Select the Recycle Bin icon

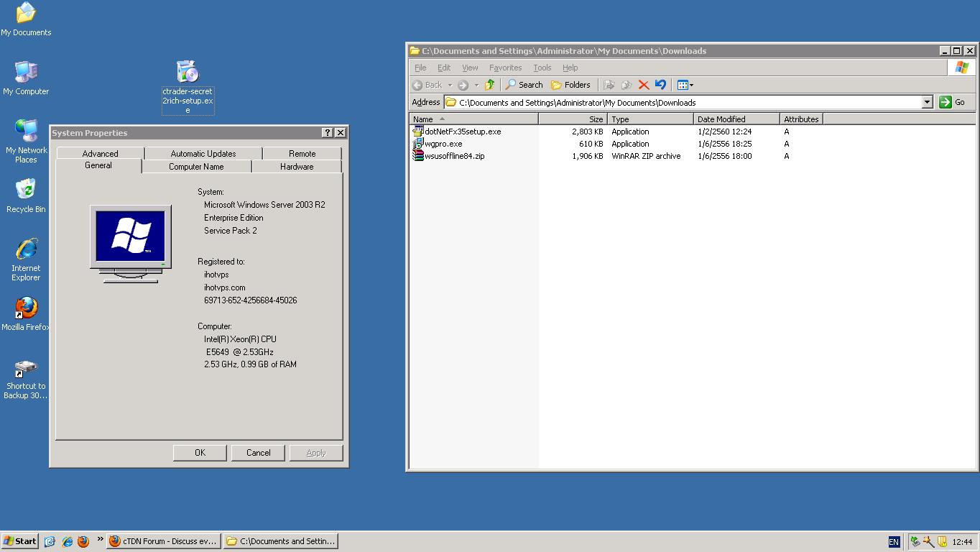[26, 196]
